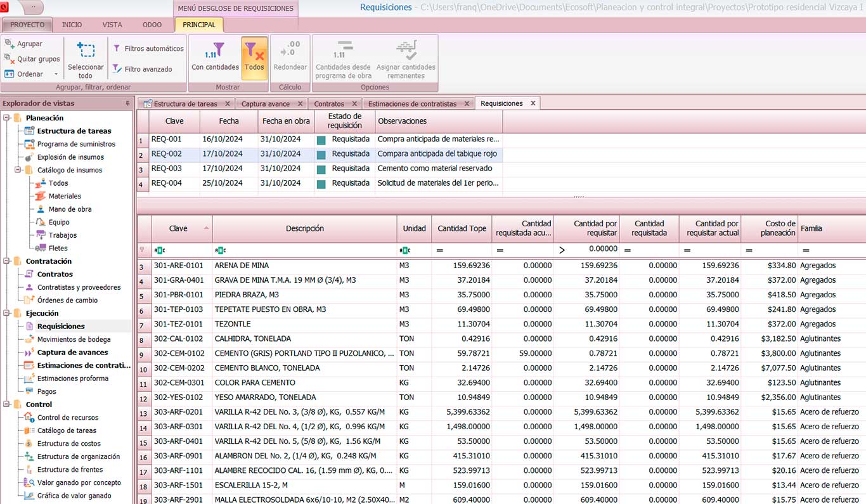
Task: Switch to the Contratos document tab
Action: tap(329, 103)
